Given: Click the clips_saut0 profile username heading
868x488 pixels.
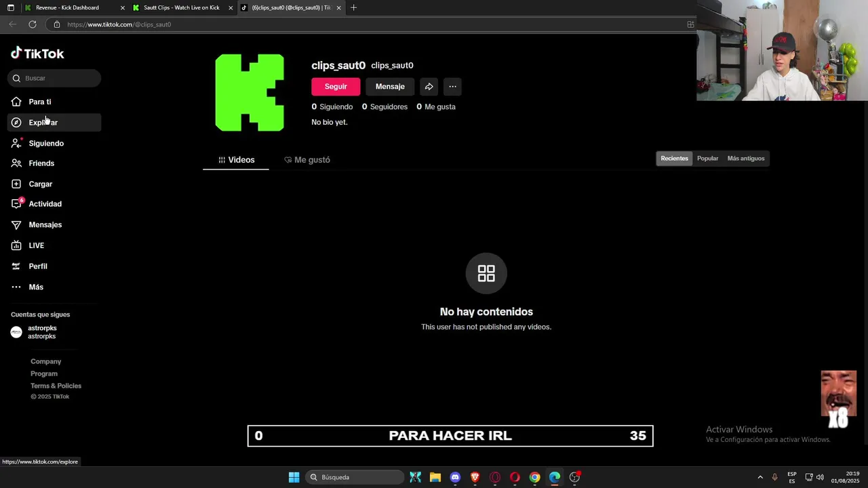Looking at the screenshot, I should pos(338,66).
